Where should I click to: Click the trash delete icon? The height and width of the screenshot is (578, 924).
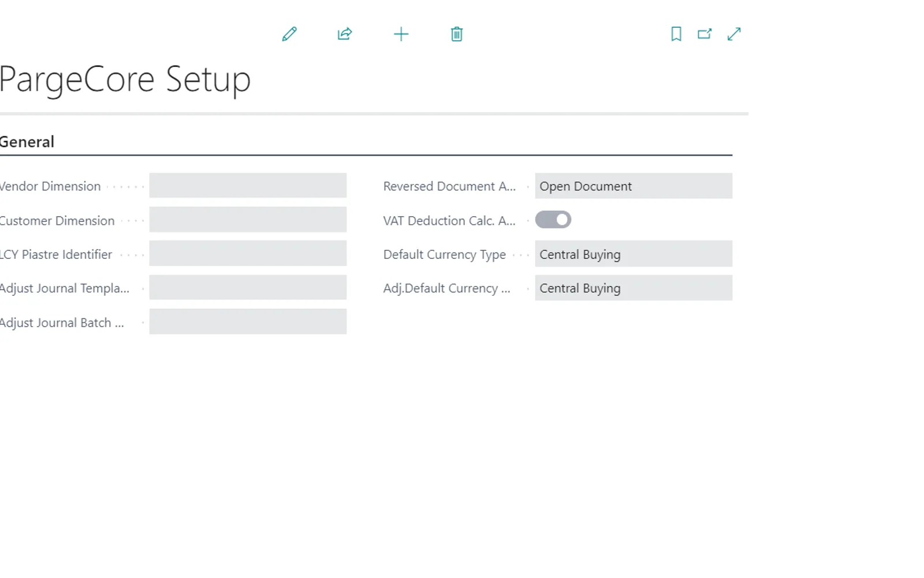pyautogui.click(x=457, y=34)
